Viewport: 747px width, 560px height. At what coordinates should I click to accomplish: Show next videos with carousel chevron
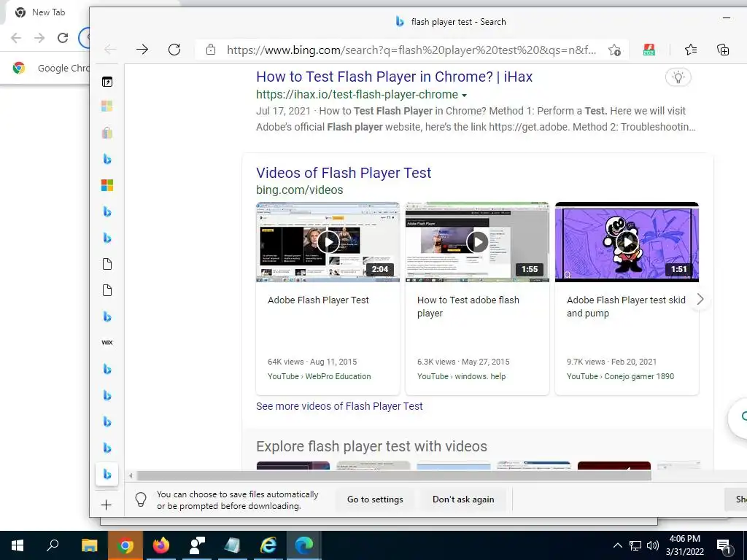(700, 300)
